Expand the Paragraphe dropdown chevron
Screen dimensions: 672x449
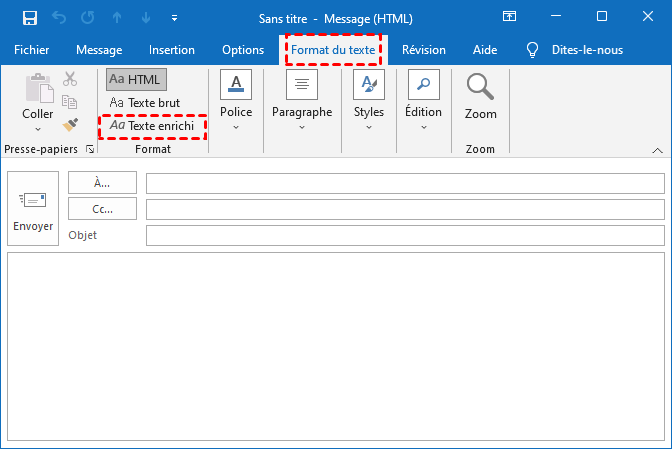pos(302,127)
